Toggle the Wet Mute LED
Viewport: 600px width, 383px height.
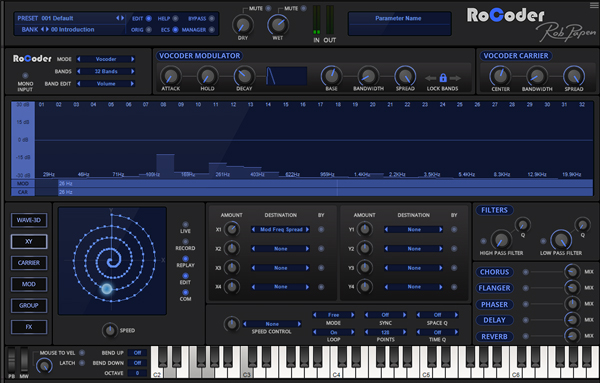click(x=303, y=8)
